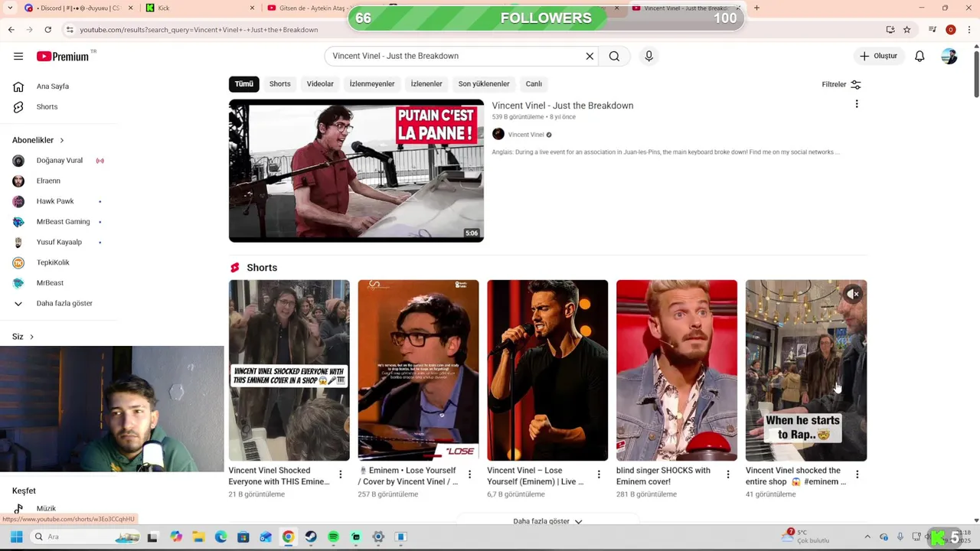The height and width of the screenshot is (551, 980).
Task: Open the YouTube hamburger menu
Action: (x=18, y=56)
